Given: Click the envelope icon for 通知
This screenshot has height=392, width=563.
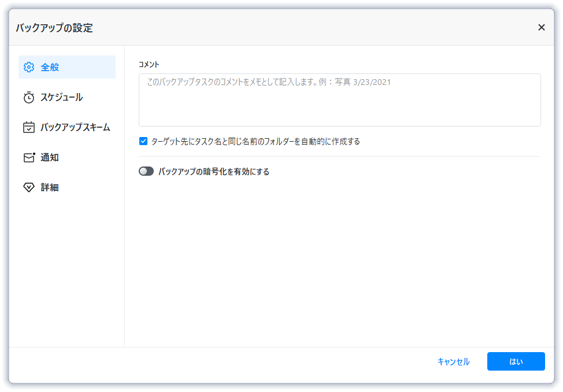Looking at the screenshot, I should coord(29,157).
